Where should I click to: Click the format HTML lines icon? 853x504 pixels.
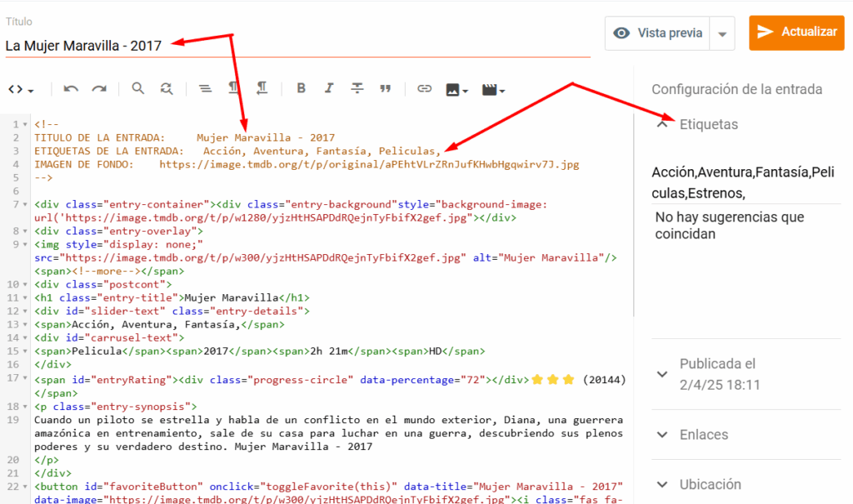205,88
